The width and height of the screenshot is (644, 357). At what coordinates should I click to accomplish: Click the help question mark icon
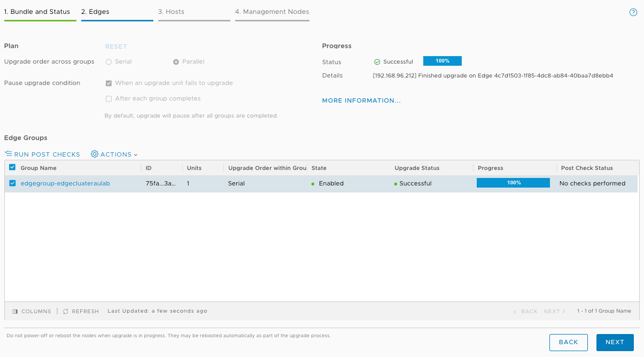pos(633,11)
